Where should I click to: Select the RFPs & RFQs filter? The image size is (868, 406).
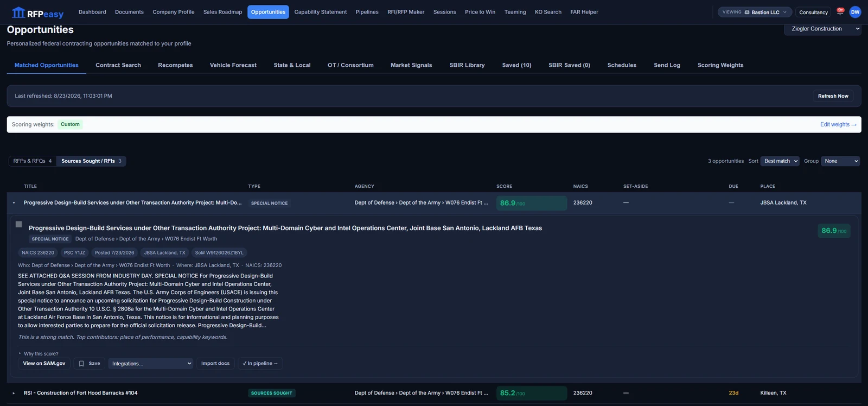point(33,161)
